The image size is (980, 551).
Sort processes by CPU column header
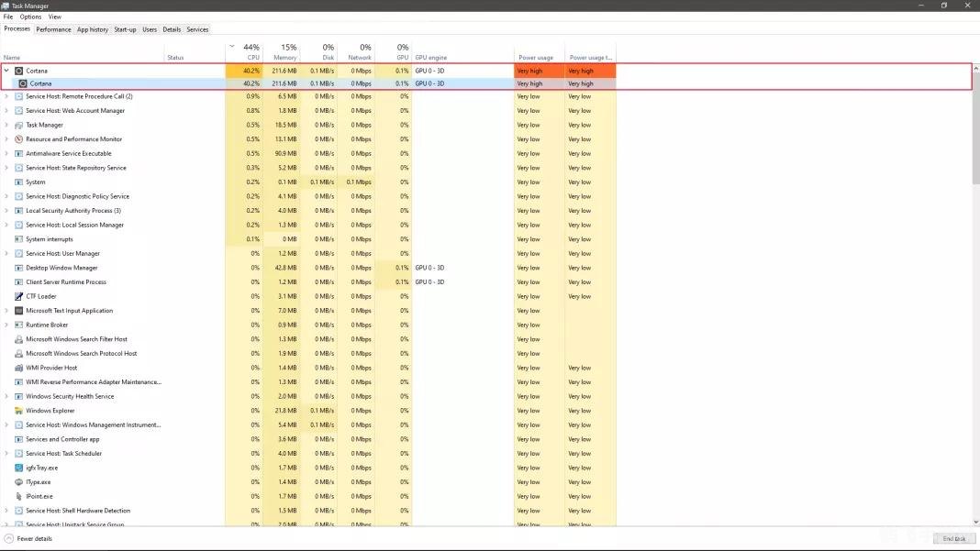coord(245,52)
